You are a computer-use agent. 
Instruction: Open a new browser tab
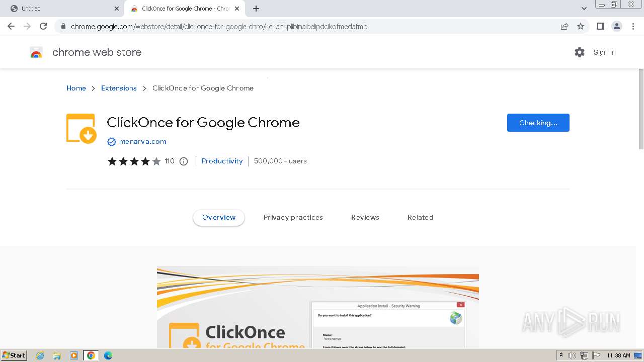pyautogui.click(x=256, y=9)
